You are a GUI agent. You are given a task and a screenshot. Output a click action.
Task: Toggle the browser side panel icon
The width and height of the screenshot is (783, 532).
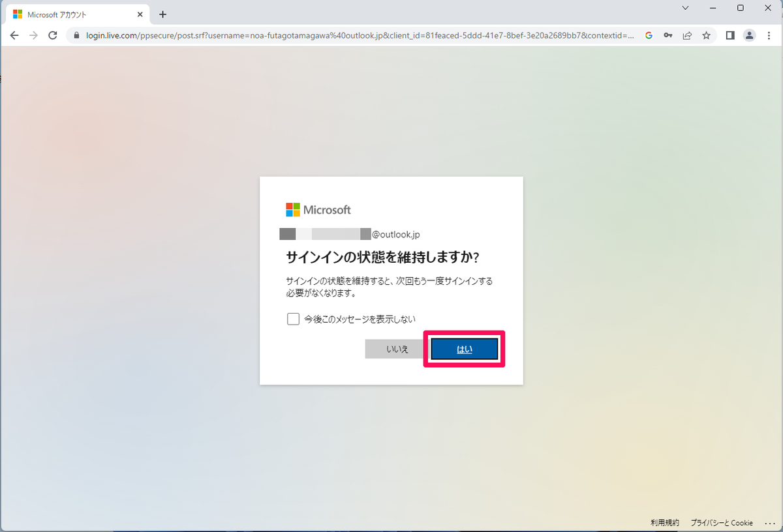(x=730, y=35)
